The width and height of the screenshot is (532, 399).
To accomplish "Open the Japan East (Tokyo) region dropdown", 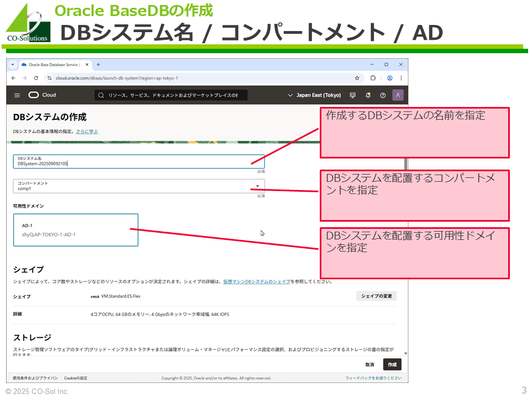I will tap(314, 95).
